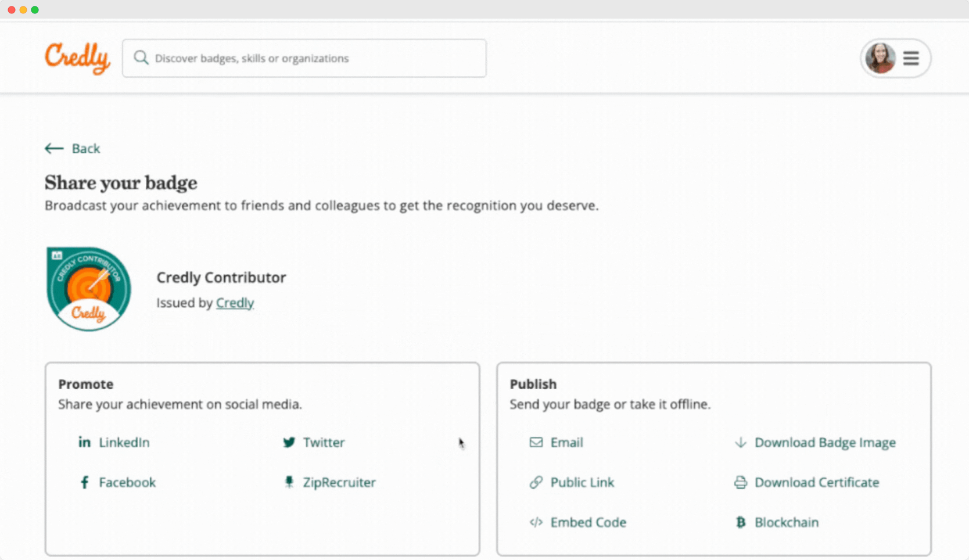Click the Credly Contributor title text
This screenshot has width=969, height=560.
pyautogui.click(x=221, y=278)
